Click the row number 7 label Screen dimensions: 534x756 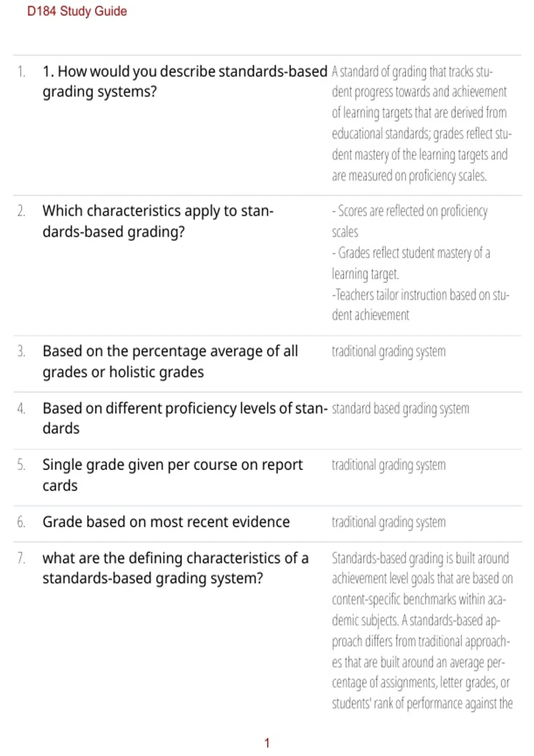pyautogui.click(x=21, y=558)
